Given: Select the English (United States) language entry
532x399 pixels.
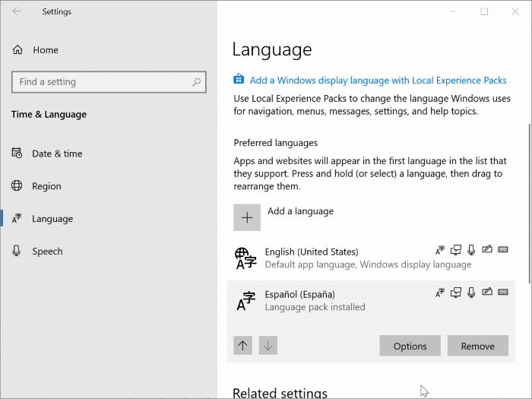Looking at the screenshot, I should pyautogui.click(x=371, y=258).
